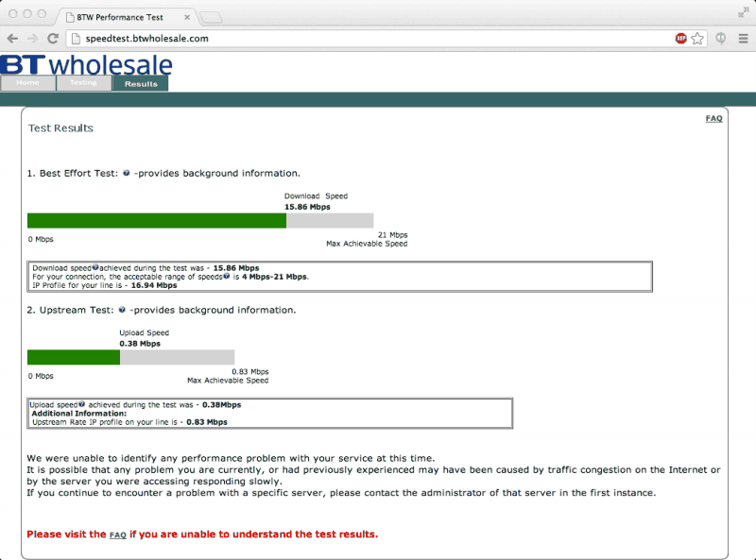Click the help icon after Download speed
This screenshot has height=560, width=756.
(95, 267)
